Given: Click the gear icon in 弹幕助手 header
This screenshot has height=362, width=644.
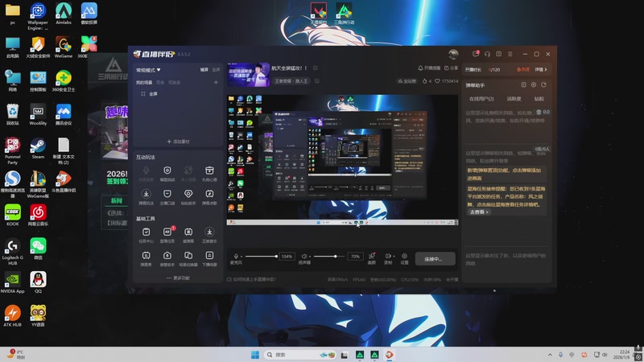Looking at the screenshot, I should tap(534, 85).
